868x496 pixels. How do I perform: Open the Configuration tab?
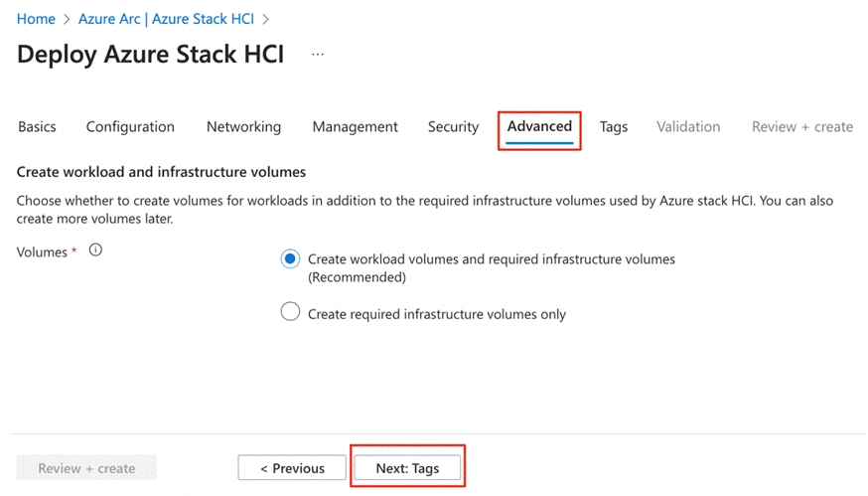pyautogui.click(x=130, y=127)
